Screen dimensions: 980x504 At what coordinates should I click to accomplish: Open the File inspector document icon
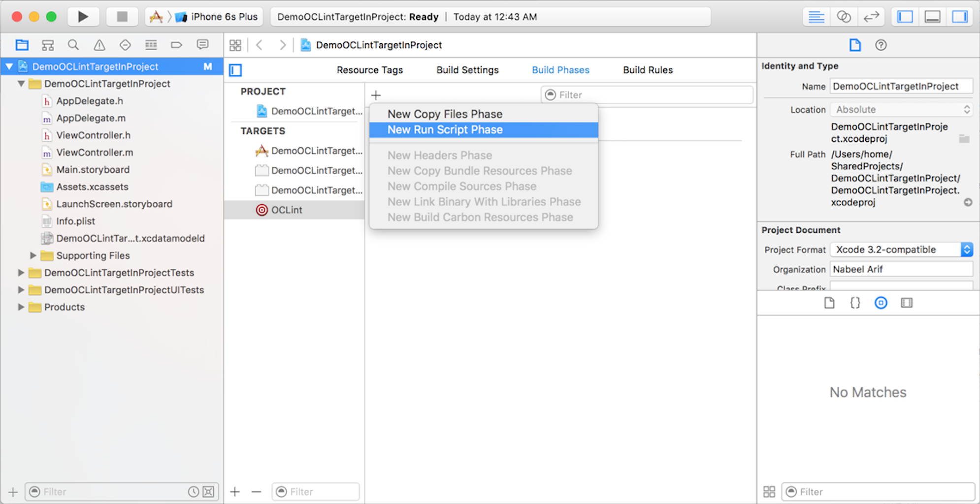pyautogui.click(x=855, y=45)
